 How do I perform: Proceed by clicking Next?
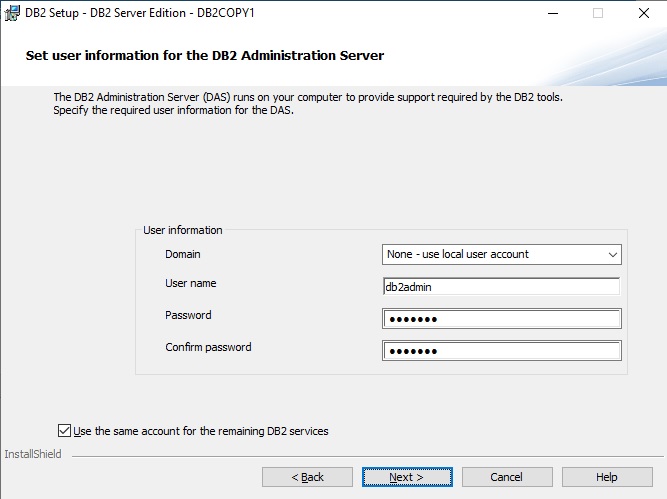(x=407, y=477)
